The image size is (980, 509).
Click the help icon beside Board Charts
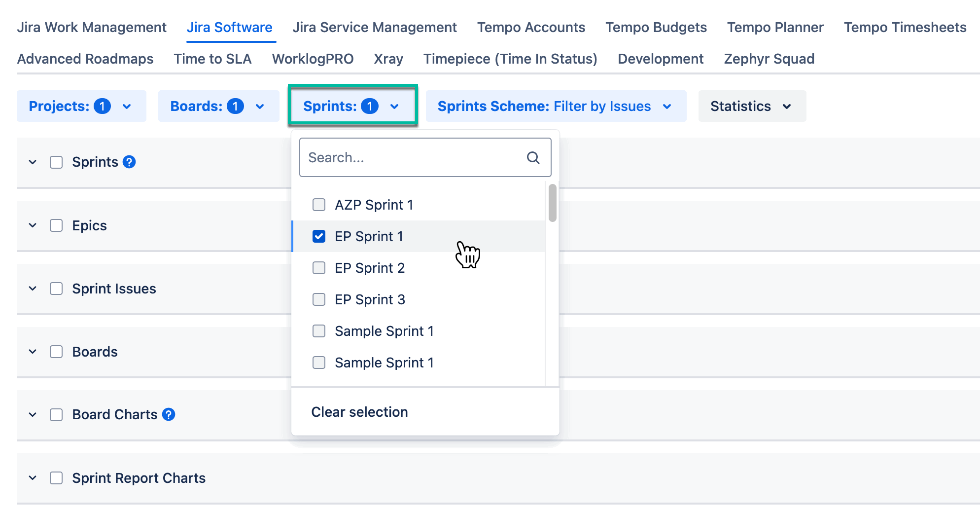[169, 414]
